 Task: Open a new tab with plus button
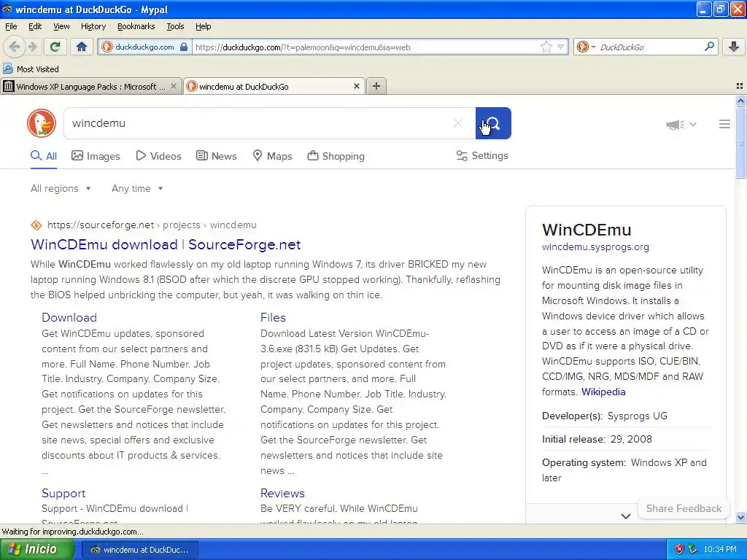[x=376, y=86]
